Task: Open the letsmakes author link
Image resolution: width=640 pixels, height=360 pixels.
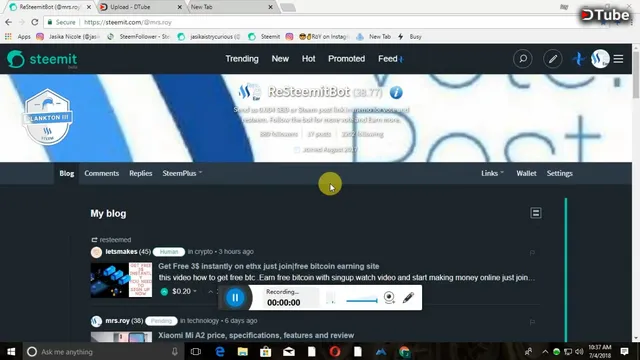Action: (x=121, y=251)
